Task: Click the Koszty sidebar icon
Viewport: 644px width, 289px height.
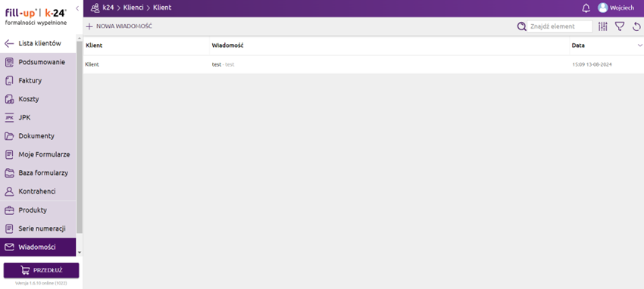Action: click(x=9, y=99)
